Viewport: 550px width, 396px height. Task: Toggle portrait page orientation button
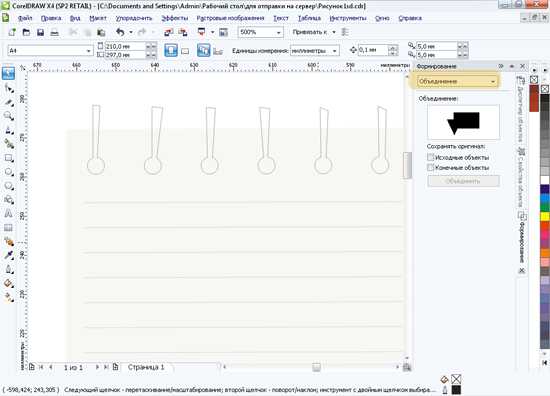click(x=171, y=51)
